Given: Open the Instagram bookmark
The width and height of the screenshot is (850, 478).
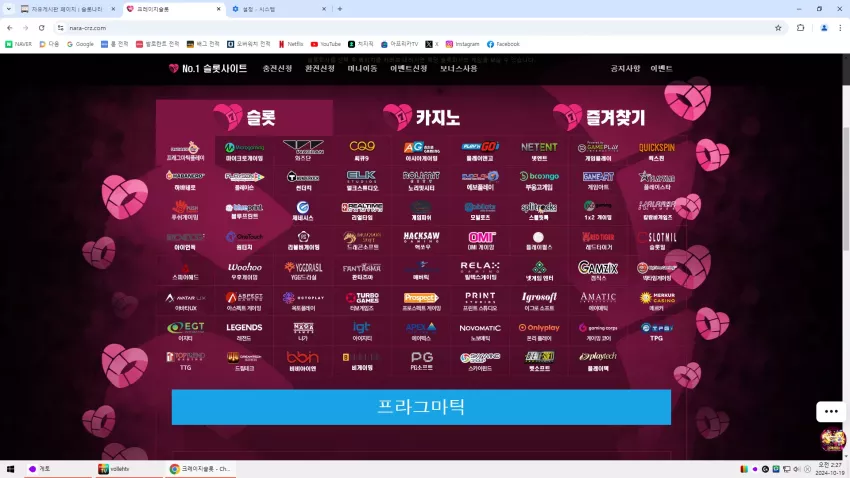Looking at the screenshot, I should coord(462,44).
